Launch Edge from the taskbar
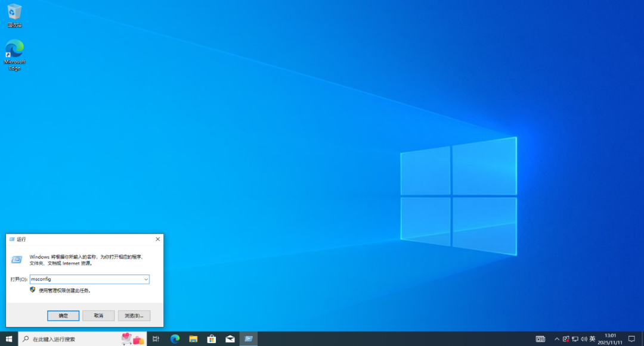Screen dimensions: 644x346 175,339
